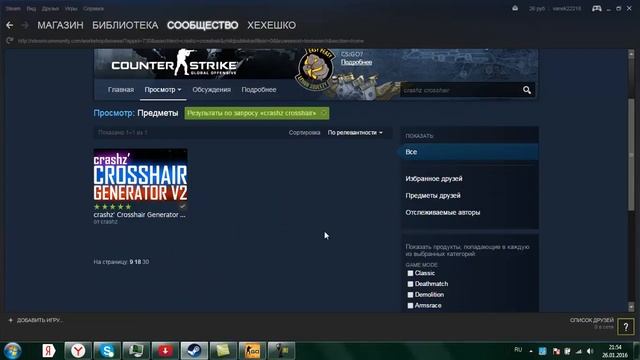The width and height of the screenshot is (640, 360).
Task: Set items per page to 9
Action: 131,262
